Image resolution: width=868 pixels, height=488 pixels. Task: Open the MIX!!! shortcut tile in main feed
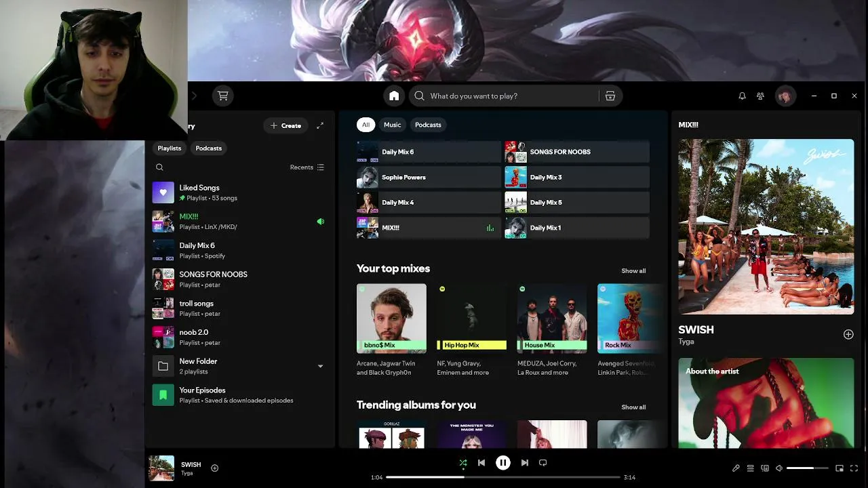429,228
